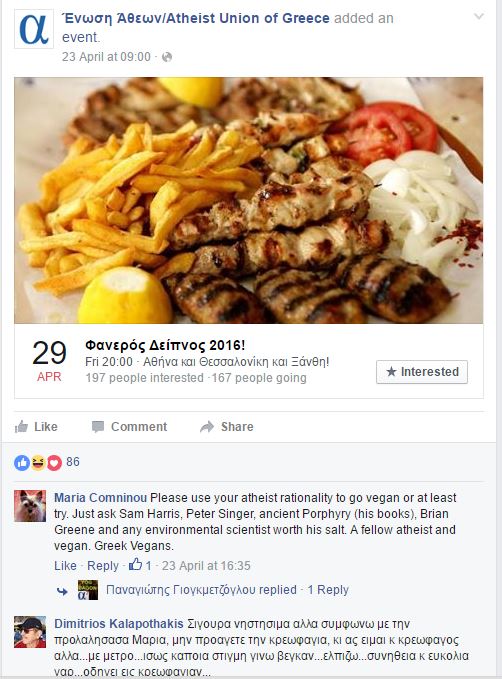
Task: Mark yourself Interested in the event
Action: (x=422, y=372)
